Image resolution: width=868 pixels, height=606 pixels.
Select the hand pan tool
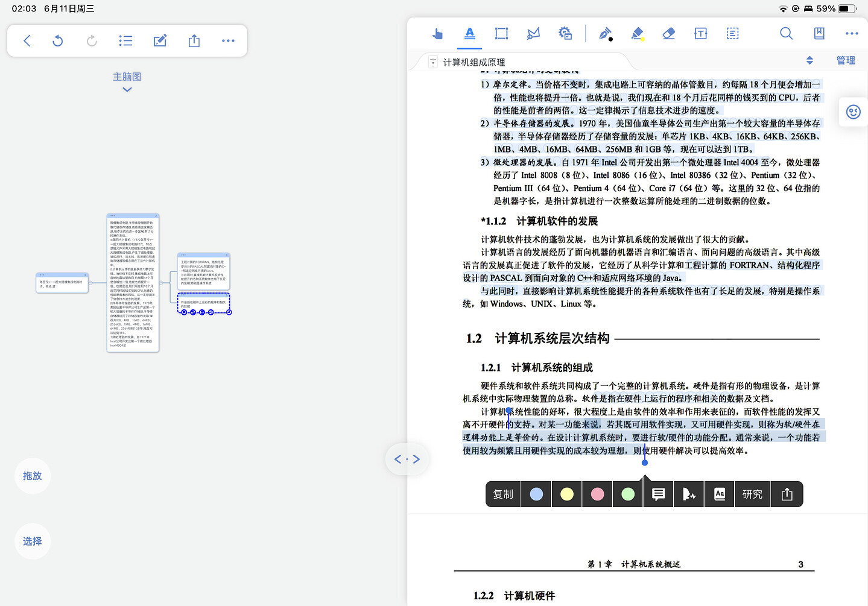(x=437, y=34)
